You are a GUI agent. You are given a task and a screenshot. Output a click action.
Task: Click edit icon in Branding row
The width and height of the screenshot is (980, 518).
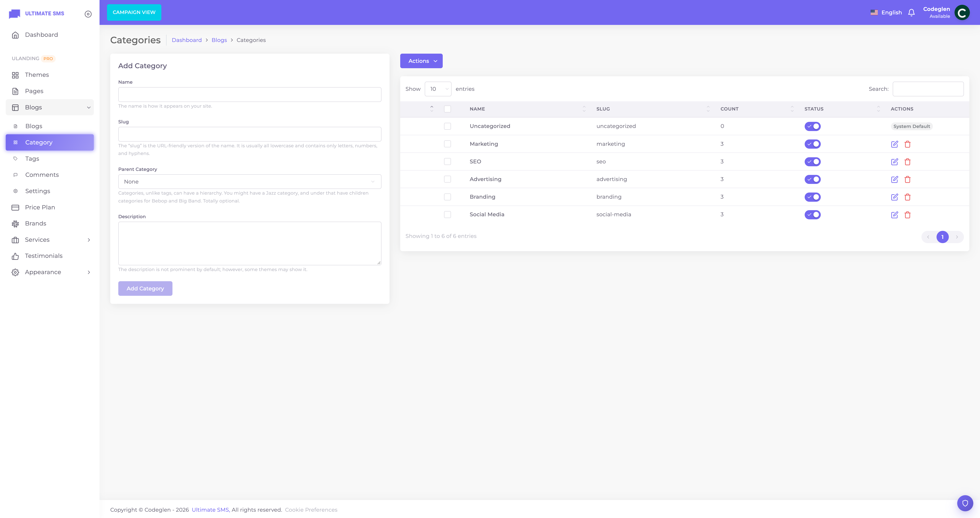(x=894, y=197)
